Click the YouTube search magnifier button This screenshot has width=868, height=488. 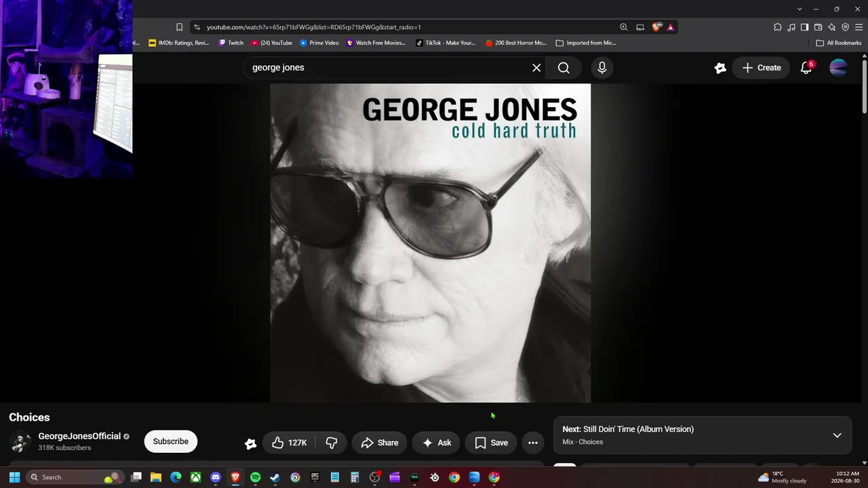coord(564,68)
